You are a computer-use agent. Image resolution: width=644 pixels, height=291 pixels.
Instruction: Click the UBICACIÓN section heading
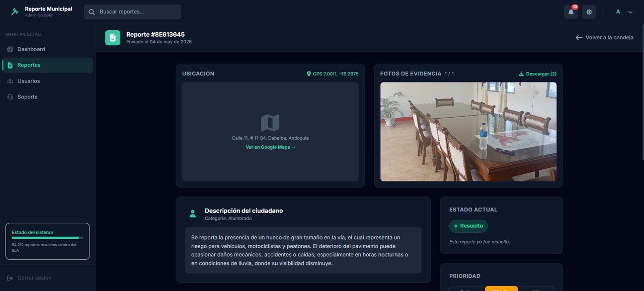(x=198, y=74)
